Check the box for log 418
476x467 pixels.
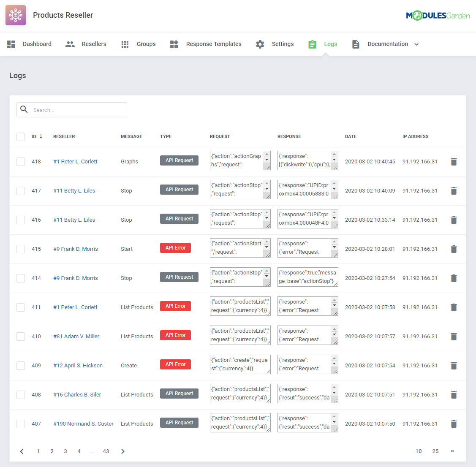pyautogui.click(x=21, y=162)
